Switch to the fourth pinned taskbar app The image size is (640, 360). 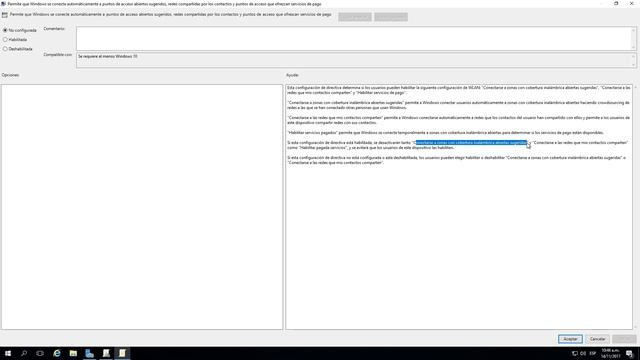click(106, 353)
